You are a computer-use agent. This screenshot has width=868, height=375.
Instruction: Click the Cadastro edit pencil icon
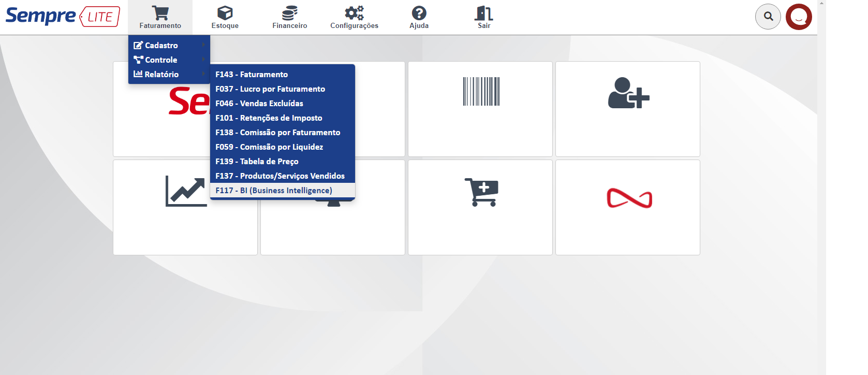coord(138,46)
